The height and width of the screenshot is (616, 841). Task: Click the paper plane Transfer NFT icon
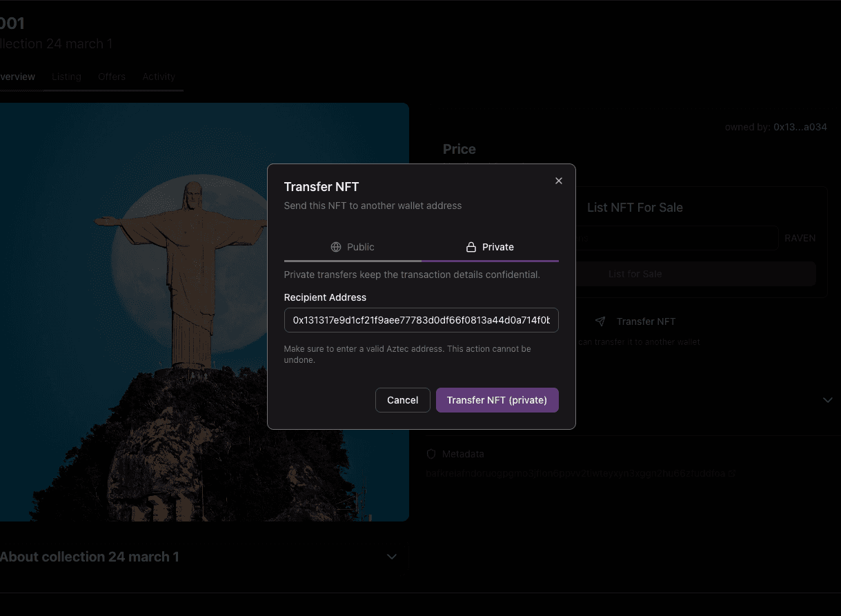click(600, 321)
